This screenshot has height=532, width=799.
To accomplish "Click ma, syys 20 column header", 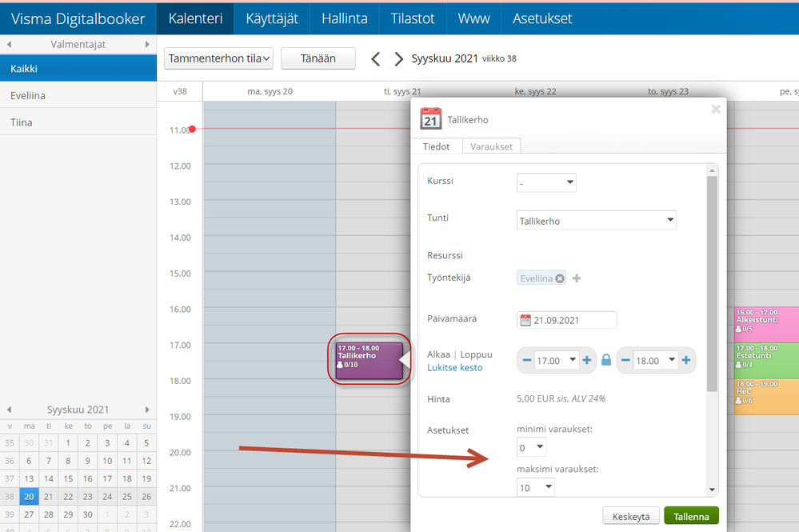I will [270, 91].
